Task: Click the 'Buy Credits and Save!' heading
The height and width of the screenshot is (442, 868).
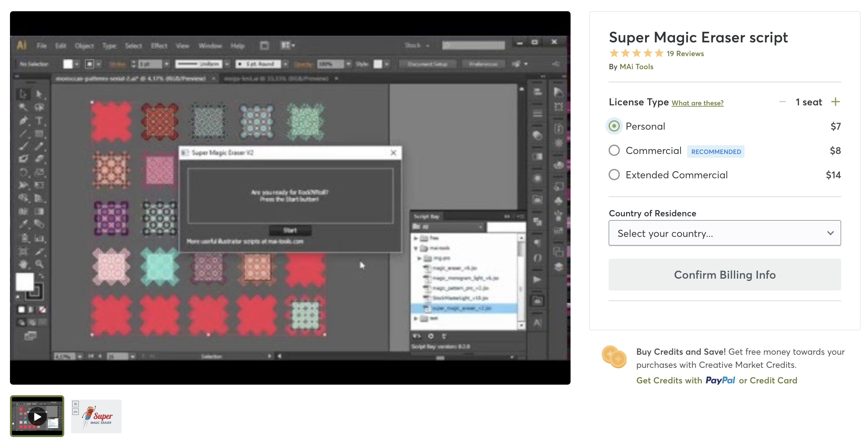Action: click(681, 352)
